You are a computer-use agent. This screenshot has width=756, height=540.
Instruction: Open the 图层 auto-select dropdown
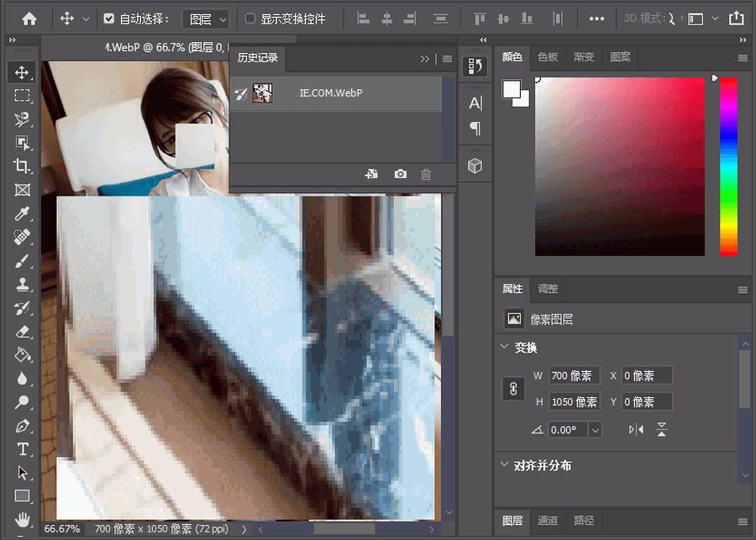coord(206,18)
